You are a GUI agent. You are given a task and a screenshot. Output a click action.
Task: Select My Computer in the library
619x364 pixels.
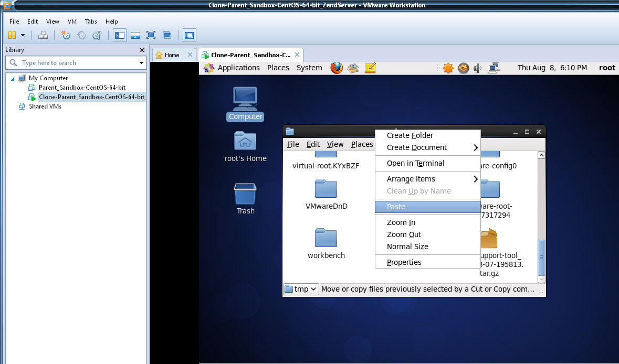[48, 78]
